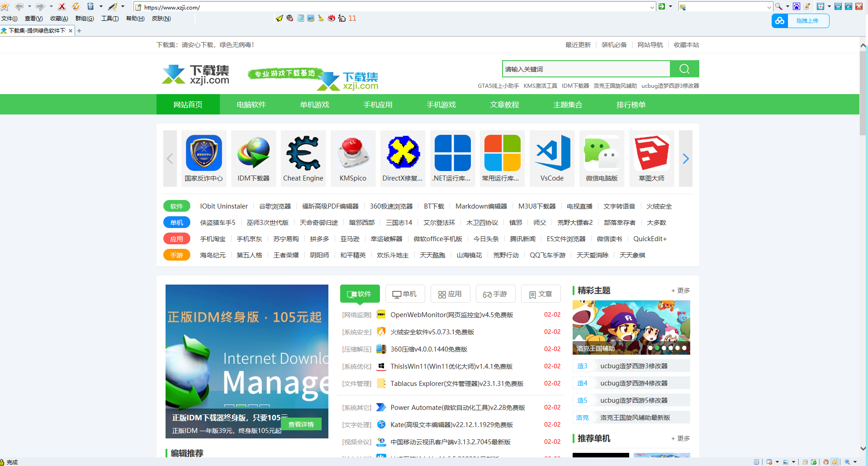The width and height of the screenshot is (868, 466).
Task: Click the recycle bin icon in toolbar
Action: tap(90, 6)
